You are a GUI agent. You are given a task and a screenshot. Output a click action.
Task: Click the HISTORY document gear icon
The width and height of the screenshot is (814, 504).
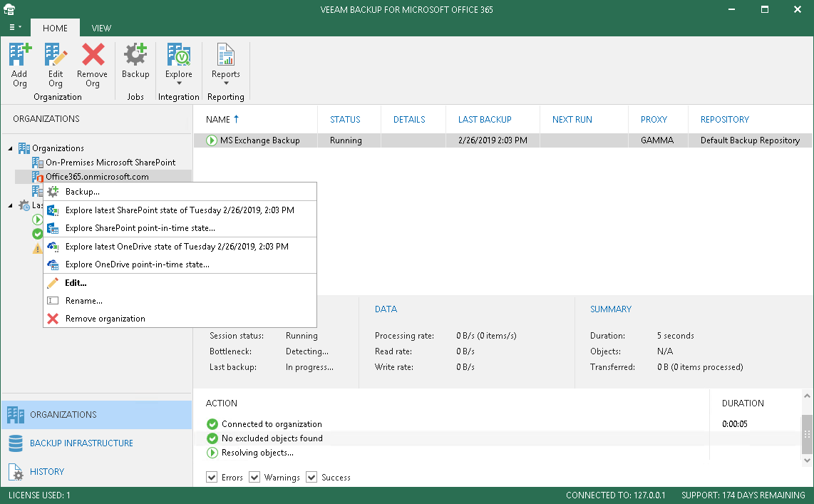point(16,472)
